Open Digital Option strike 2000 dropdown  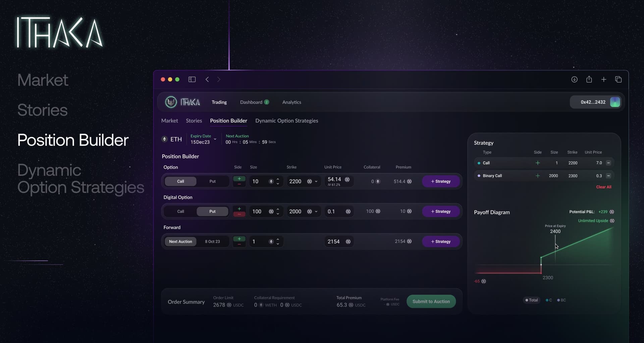coord(316,211)
